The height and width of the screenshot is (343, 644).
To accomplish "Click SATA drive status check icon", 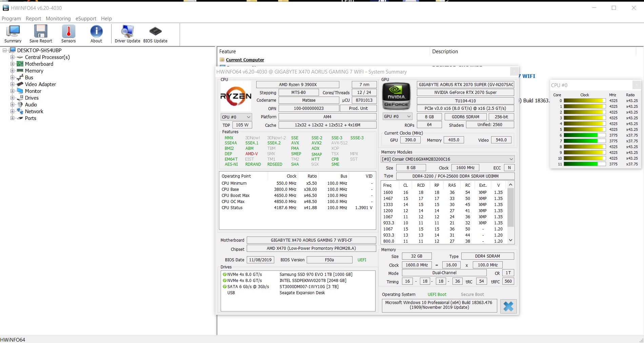I will tap(224, 287).
